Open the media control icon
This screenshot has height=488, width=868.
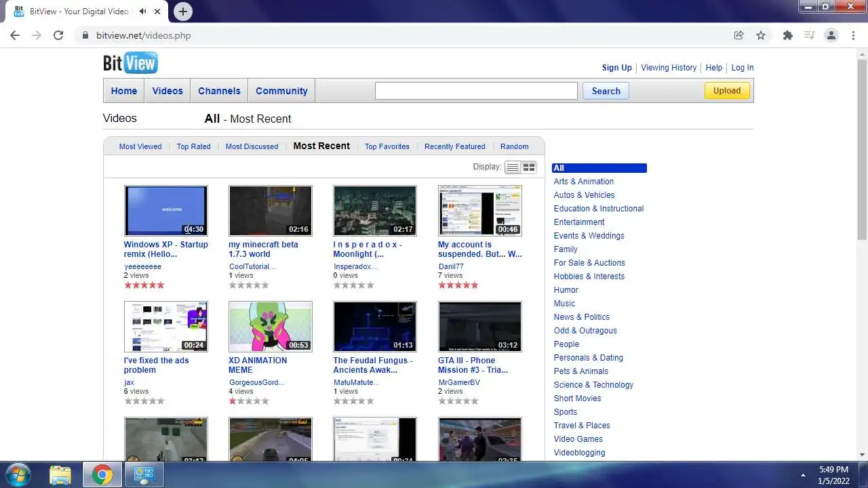[x=809, y=35]
